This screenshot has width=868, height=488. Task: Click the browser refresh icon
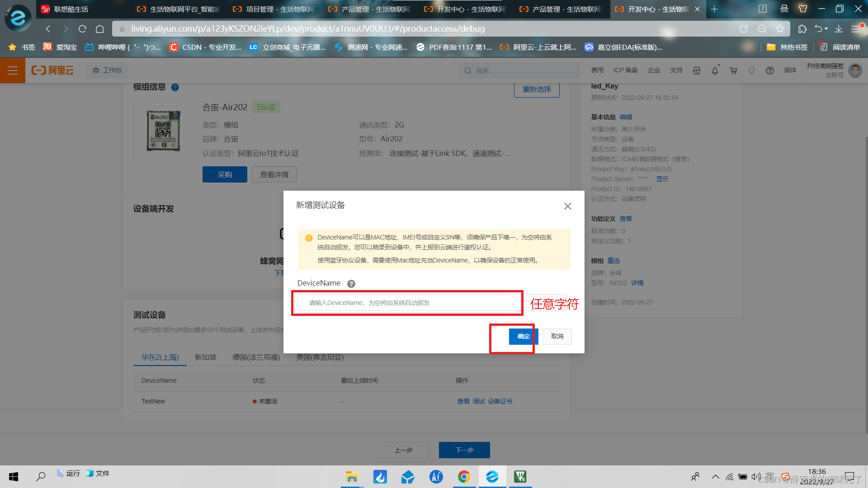pyautogui.click(x=82, y=29)
